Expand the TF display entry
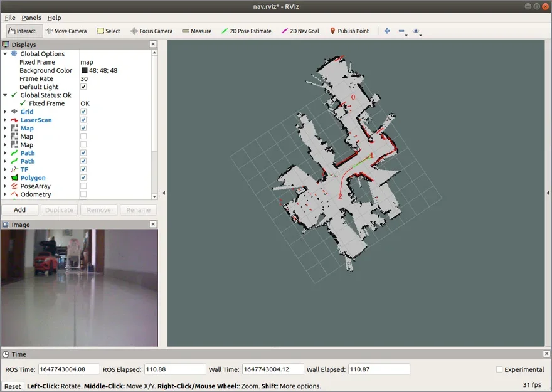Image resolution: width=552 pixels, height=392 pixels. 5,169
